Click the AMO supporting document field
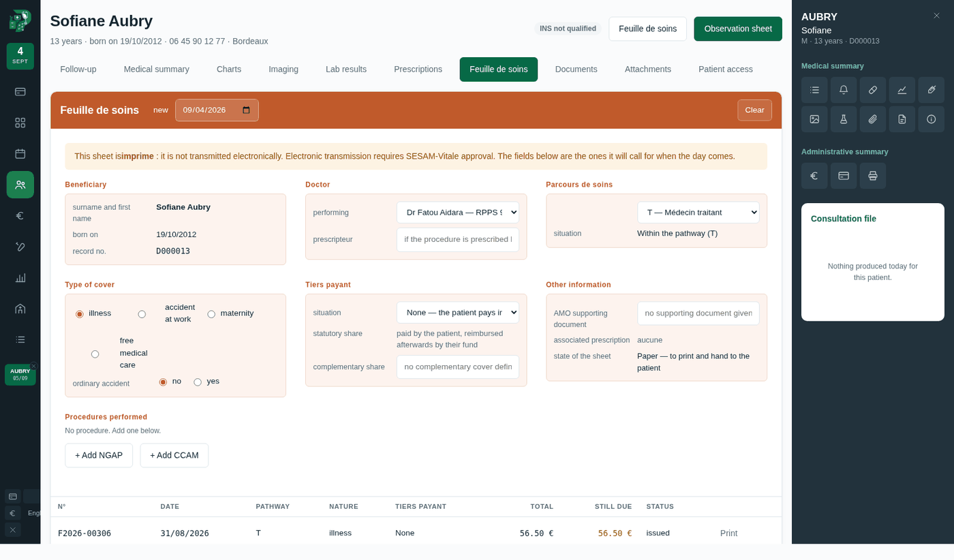This screenshot has width=954, height=560. [x=698, y=313]
